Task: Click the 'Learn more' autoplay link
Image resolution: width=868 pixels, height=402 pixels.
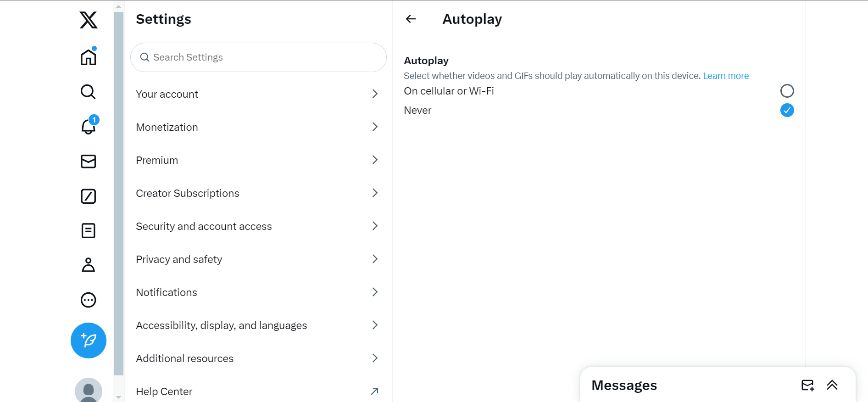Action: click(x=726, y=76)
